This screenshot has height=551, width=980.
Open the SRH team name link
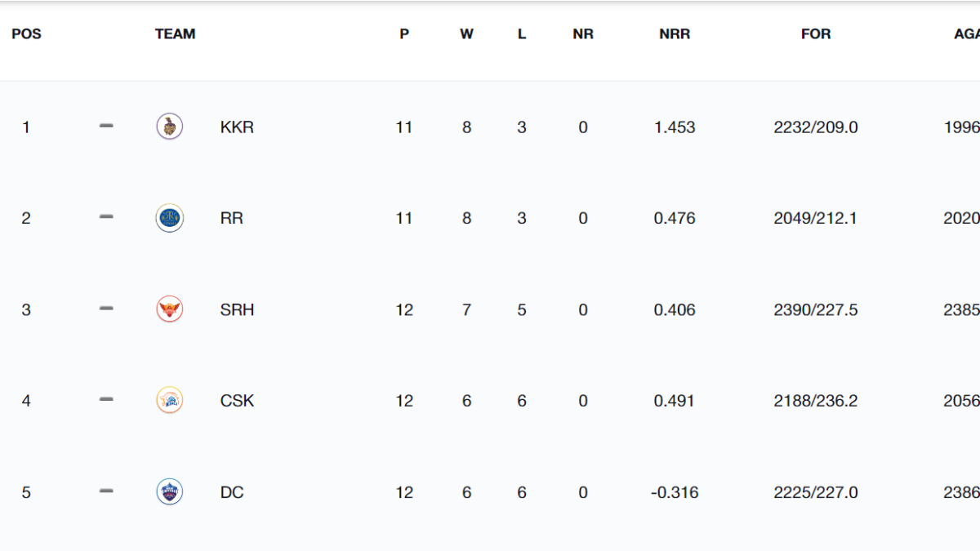pos(237,310)
